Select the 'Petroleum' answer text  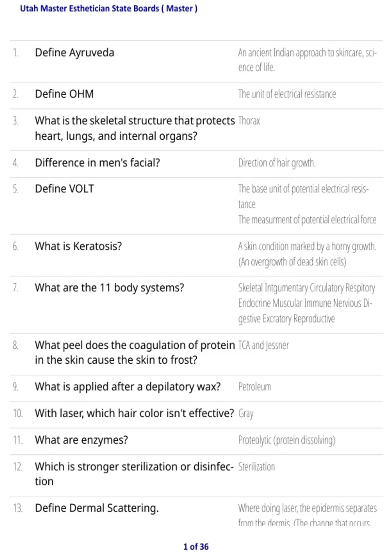254,387
